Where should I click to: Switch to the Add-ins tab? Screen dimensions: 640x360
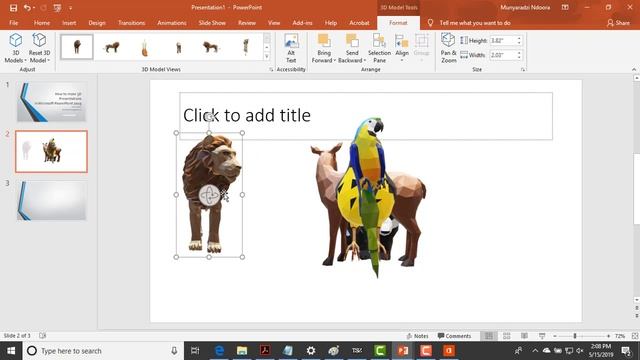point(302,23)
